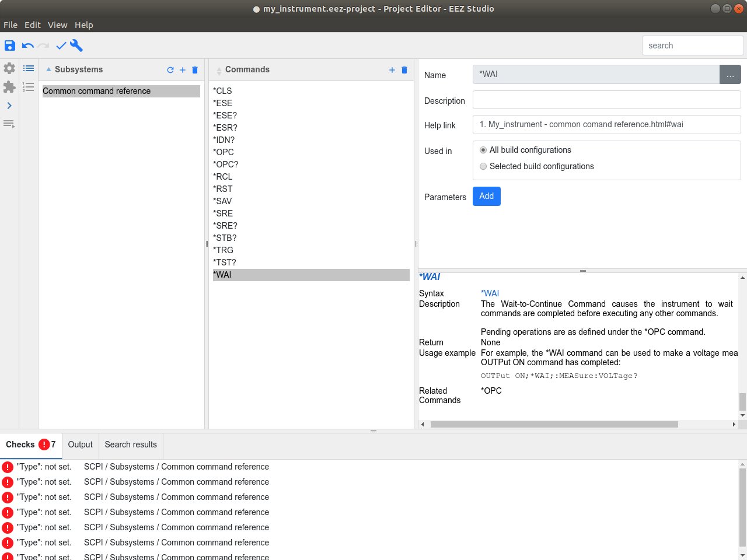The width and height of the screenshot is (747, 560).
Task: Add a new command
Action: click(x=392, y=70)
